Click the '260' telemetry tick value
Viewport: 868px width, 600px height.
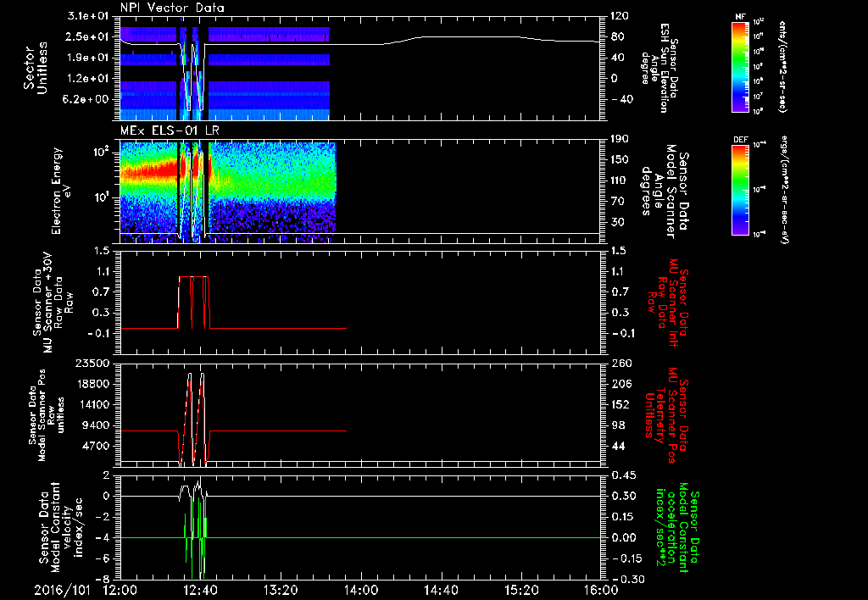620,363
